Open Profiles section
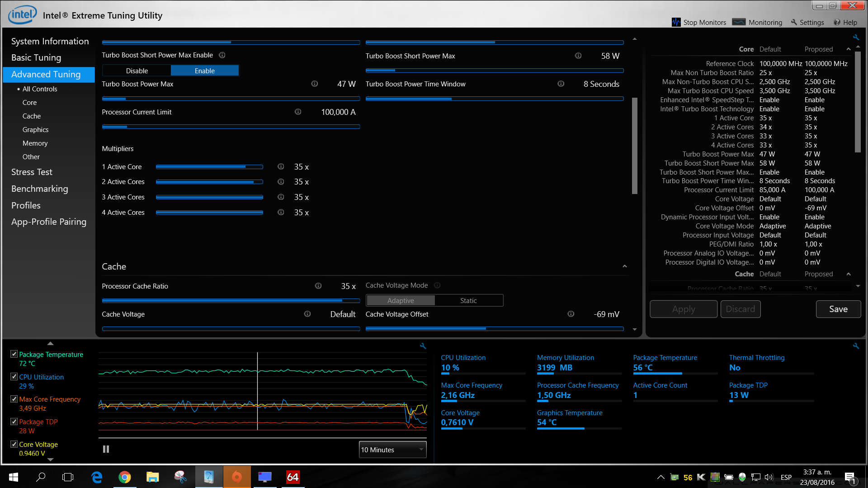The height and width of the screenshot is (488, 868). coord(26,205)
